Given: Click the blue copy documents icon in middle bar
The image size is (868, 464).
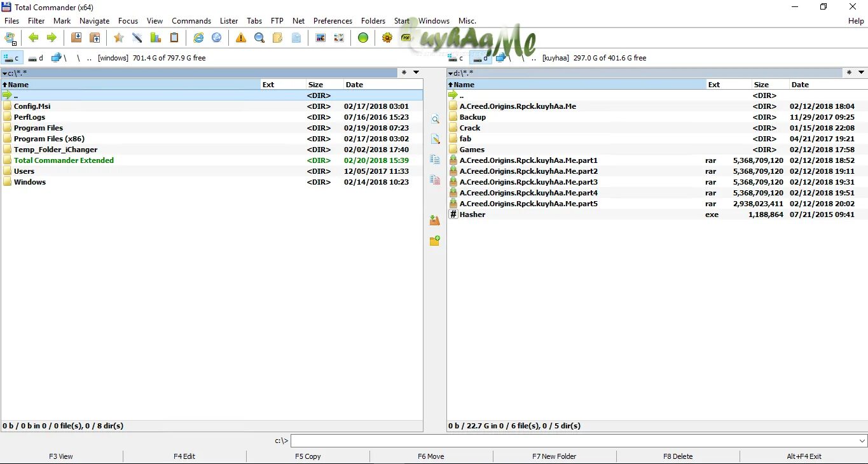Looking at the screenshot, I should point(435,160).
